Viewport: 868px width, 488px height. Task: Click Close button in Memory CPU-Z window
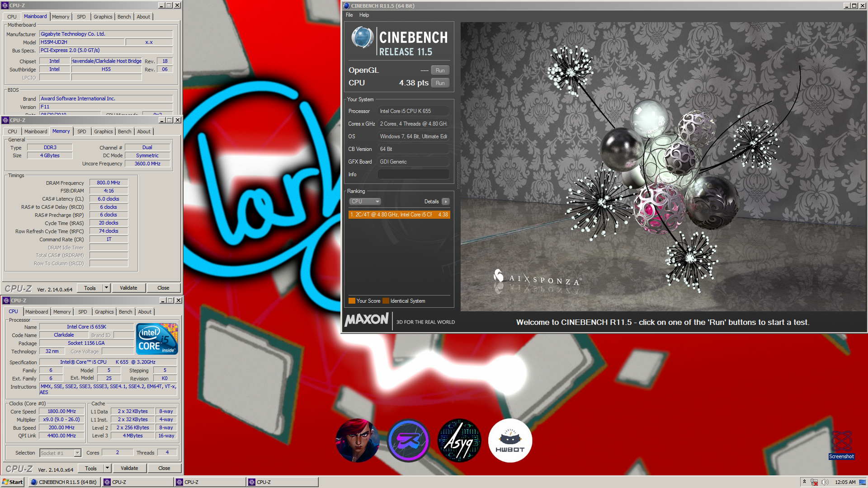[x=163, y=288]
